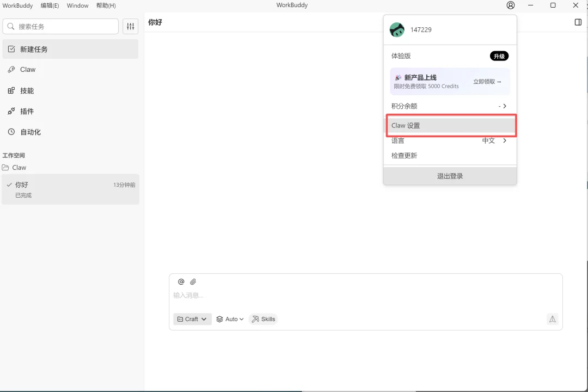This screenshot has width=588, height=392.
Task: Open the 编辑(E) menu
Action: click(50, 5)
